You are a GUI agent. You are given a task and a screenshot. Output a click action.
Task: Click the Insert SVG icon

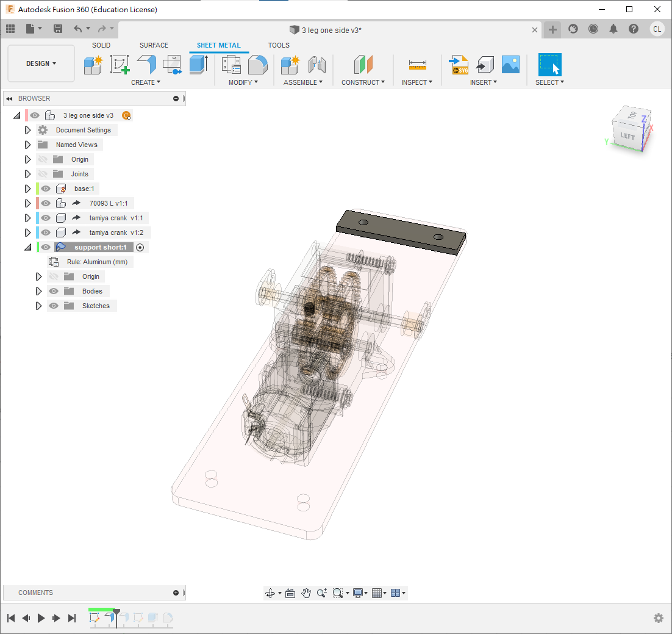pyautogui.click(x=459, y=64)
